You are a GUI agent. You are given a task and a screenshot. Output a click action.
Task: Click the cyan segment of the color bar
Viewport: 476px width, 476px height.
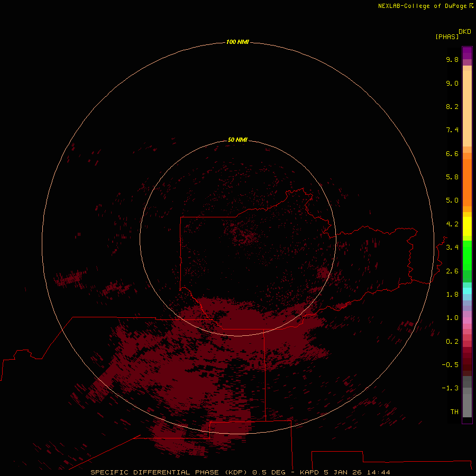tap(467, 290)
